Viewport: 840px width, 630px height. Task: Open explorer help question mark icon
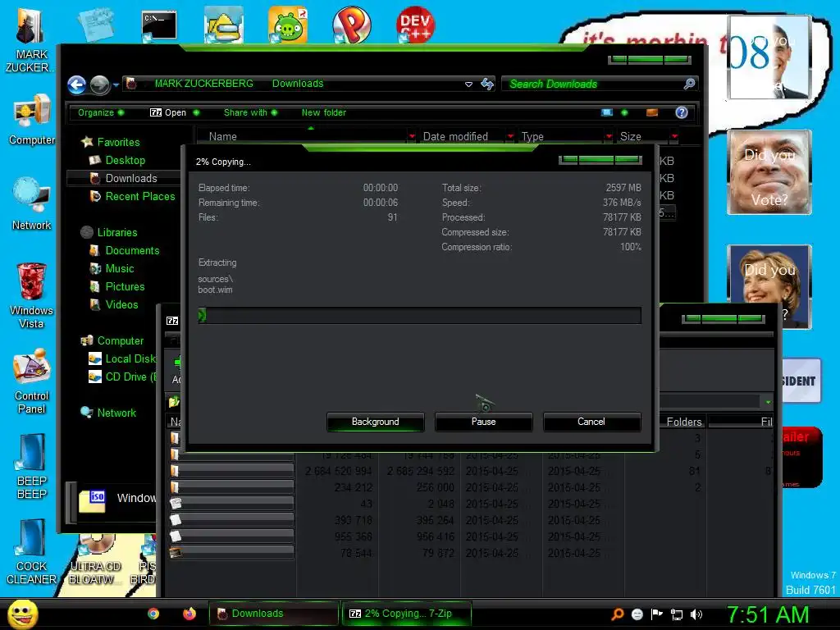point(682,112)
